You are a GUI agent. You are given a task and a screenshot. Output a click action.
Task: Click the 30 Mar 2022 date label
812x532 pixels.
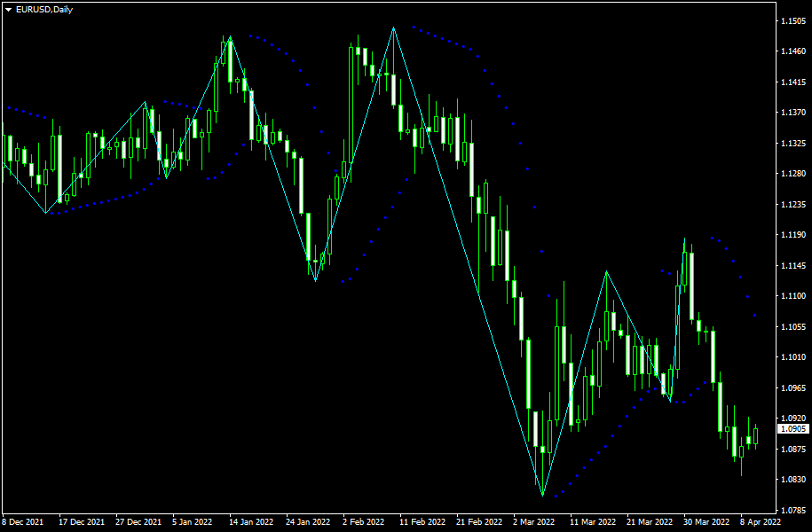pyautogui.click(x=706, y=521)
